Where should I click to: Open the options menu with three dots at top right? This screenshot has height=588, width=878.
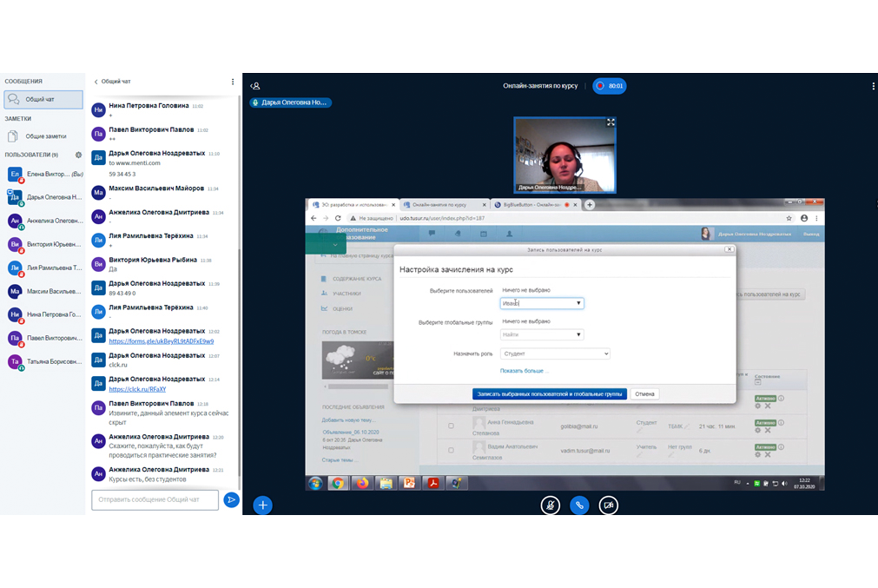(x=873, y=86)
